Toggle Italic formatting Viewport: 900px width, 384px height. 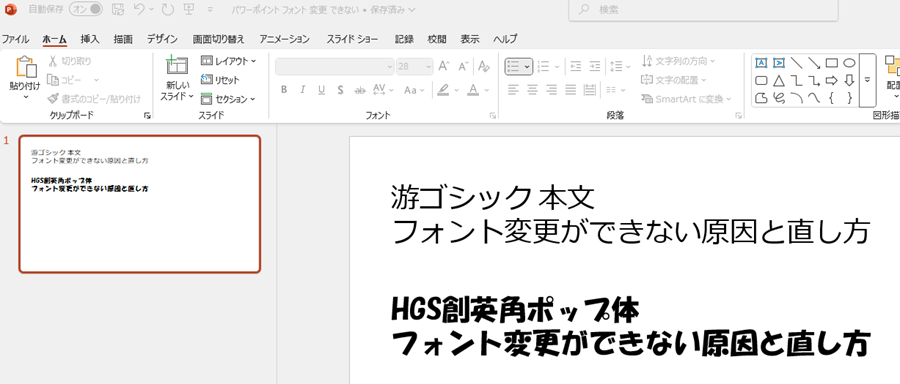click(x=302, y=90)
